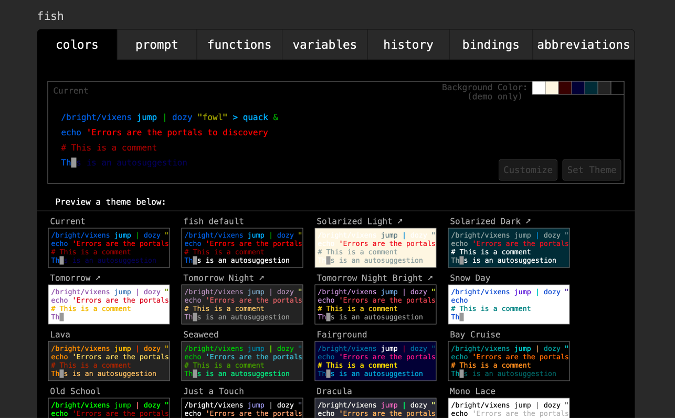Image resolution: width=675 pixels, height=418 pixels.
Task: Open the external link arrow beside Solarized Dark
Action: click(527, 221)
